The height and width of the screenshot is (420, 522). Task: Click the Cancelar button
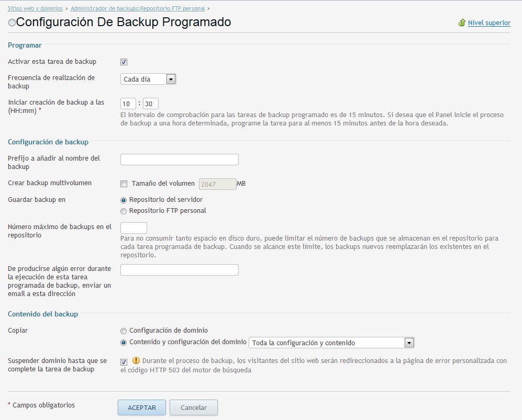coord(194,407)
